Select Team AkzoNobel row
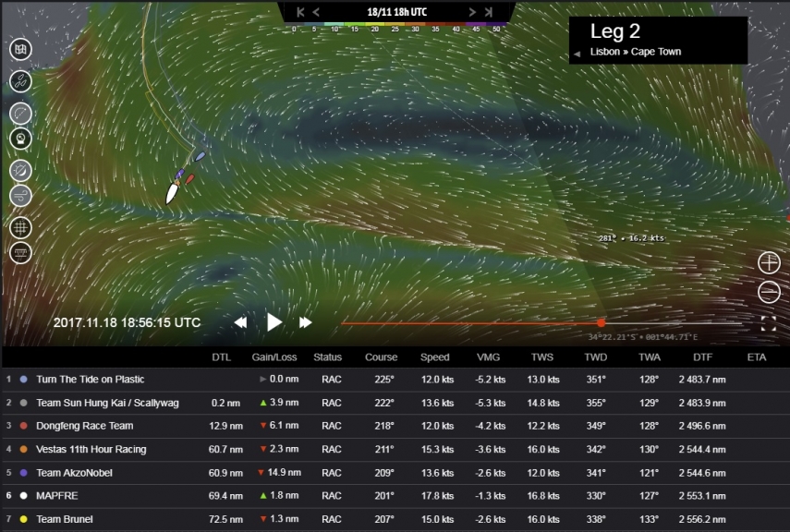This screenshot has width=790, height=532. [395, 473]
